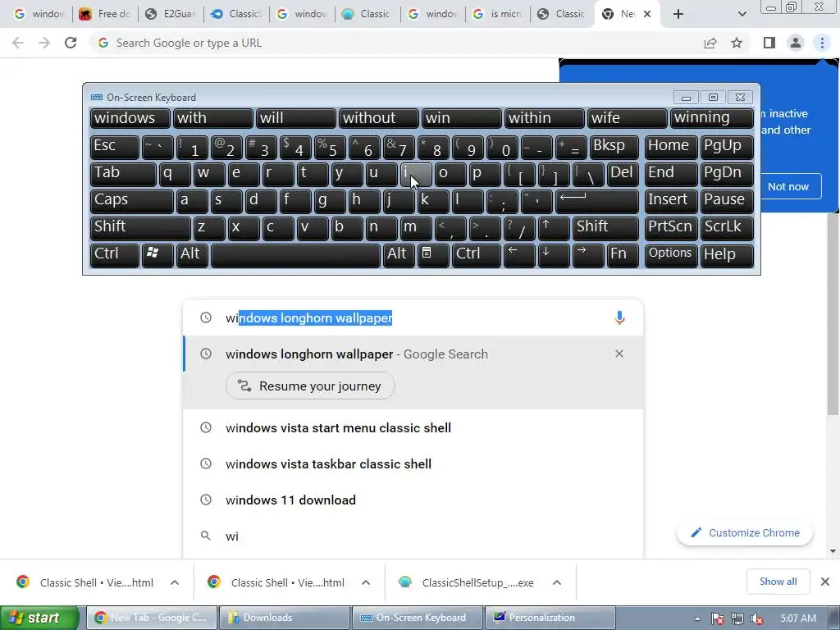Start voice search with microphone icon
The height and width of the screenshot is (630, 840).
tap(619, 317)
